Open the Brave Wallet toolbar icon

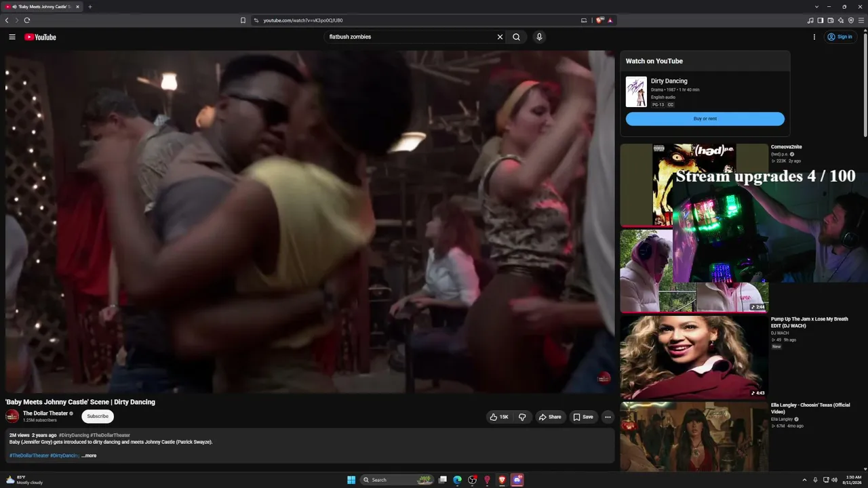[831, 20]
